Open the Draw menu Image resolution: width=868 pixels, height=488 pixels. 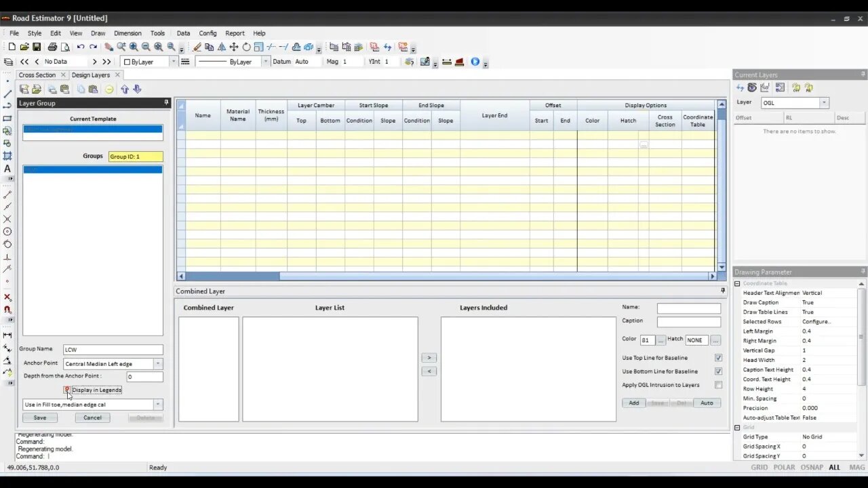98,33
